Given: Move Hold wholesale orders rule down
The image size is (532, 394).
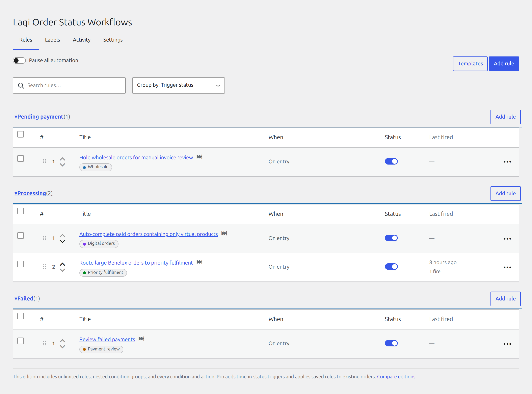Looking at the screenshot, I should click(62, 165).
